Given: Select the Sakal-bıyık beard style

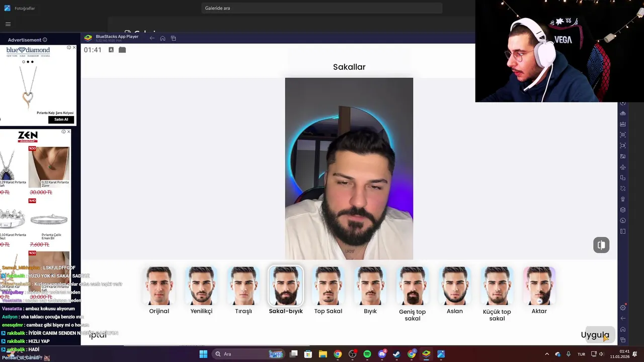Looking at the screenshot, I should click(286, 286).
